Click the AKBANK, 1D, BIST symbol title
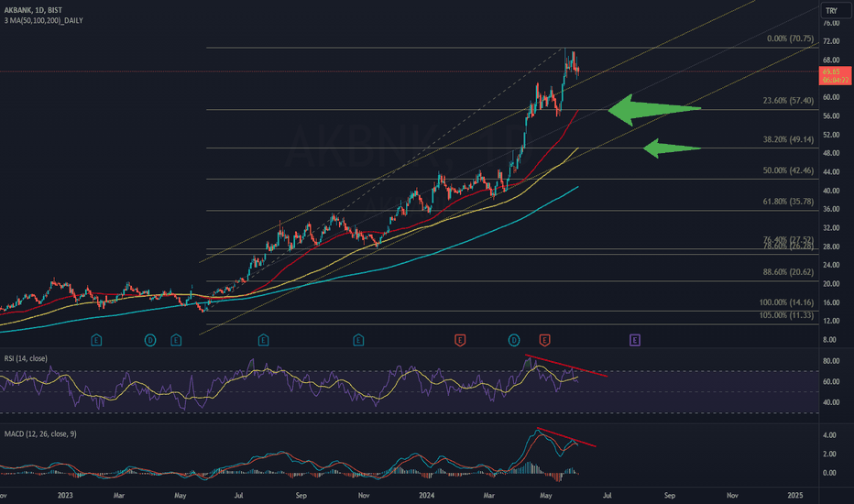The width and height of the screenshot is (854, 504). (x=33, y=10)
